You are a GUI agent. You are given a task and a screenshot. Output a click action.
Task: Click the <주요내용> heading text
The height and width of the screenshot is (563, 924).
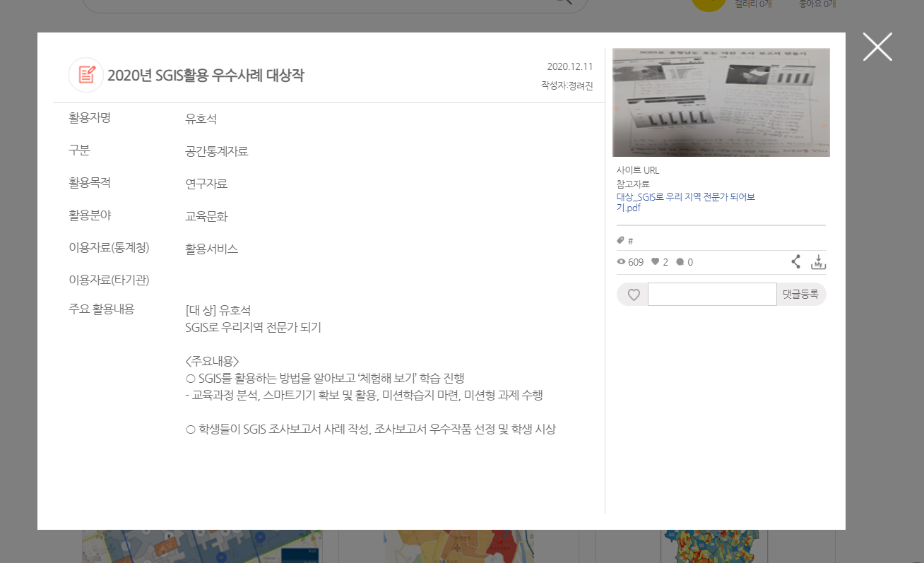click(x=212, y=361)
